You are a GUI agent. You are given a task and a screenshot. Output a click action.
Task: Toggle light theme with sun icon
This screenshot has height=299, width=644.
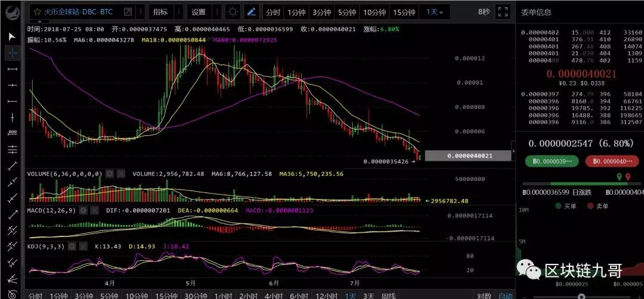click(x=233, y=12)
